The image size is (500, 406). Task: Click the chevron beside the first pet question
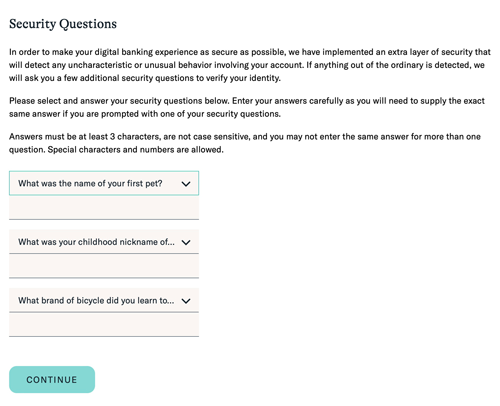click(x=186, y=184)
